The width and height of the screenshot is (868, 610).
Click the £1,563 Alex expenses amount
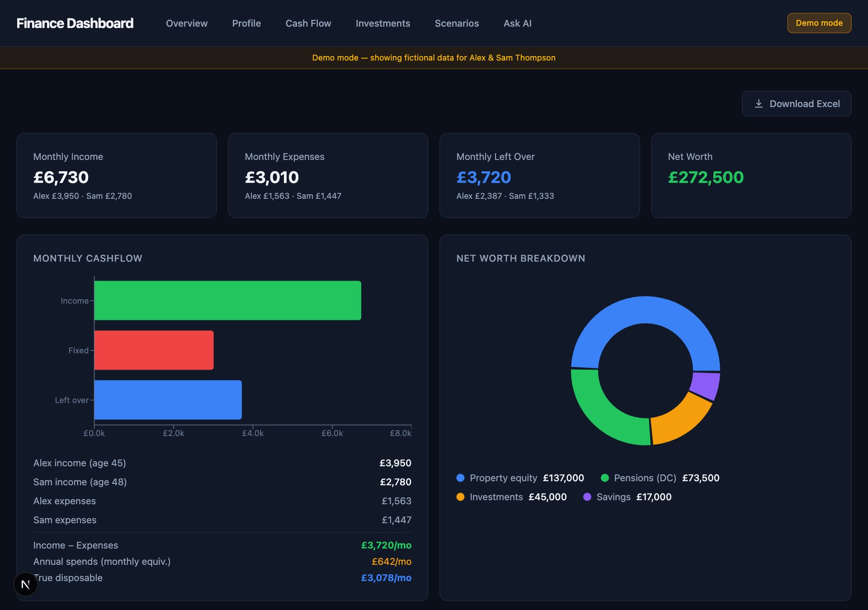396,501
